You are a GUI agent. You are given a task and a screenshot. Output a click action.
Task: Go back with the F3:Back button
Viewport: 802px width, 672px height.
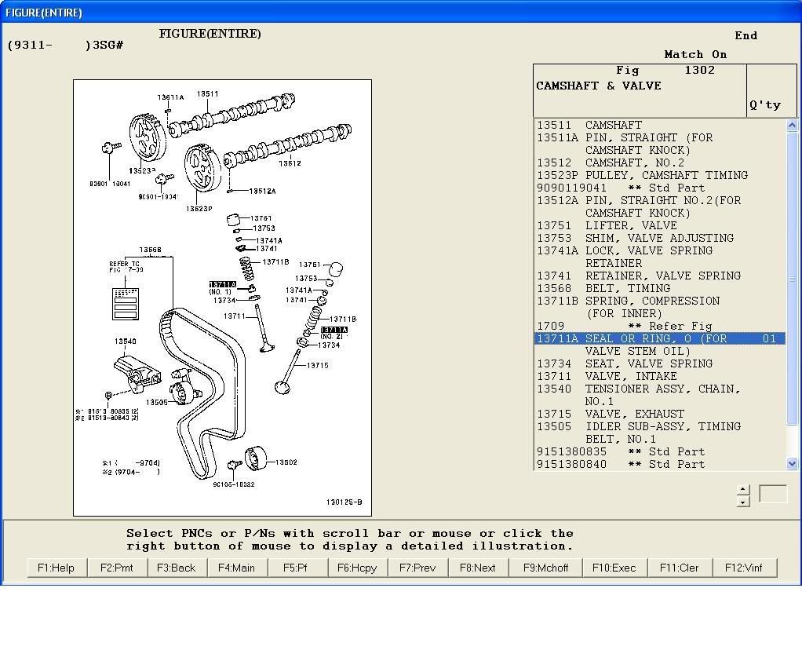coord(177,568)
